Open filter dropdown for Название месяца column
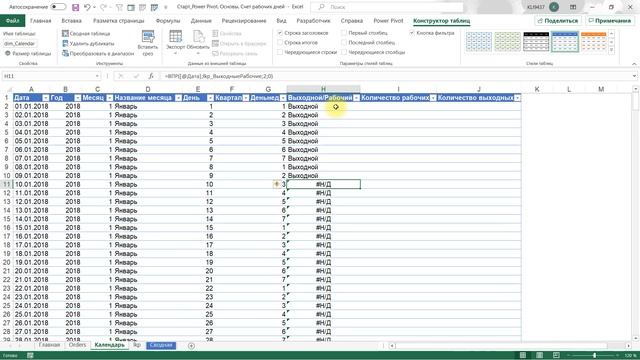Screen dimensions: 640x360 [x=178, y=98]
